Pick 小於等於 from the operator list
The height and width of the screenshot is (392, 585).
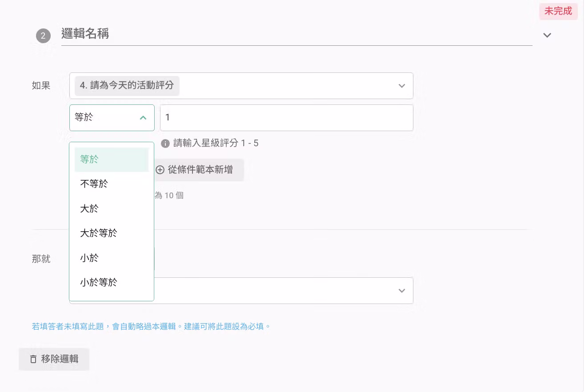coord(112,282)
